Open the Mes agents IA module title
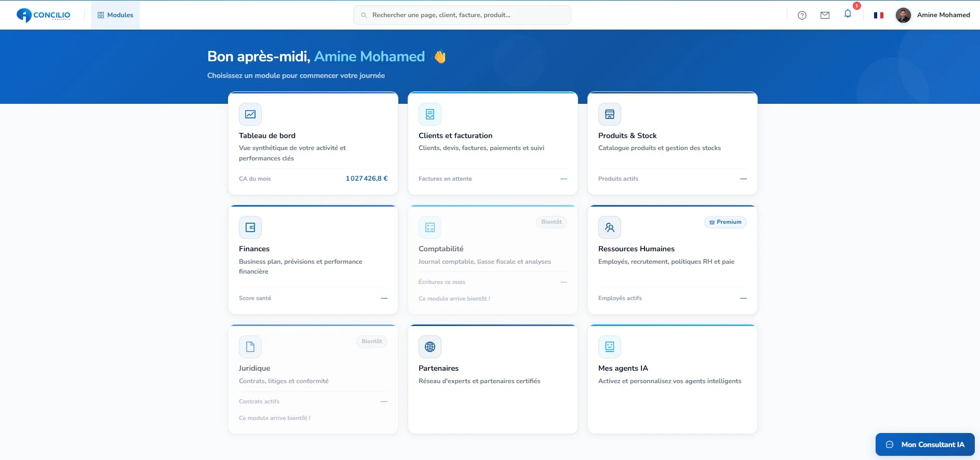This screenshot has height=460, width=980. pos(623,369)
